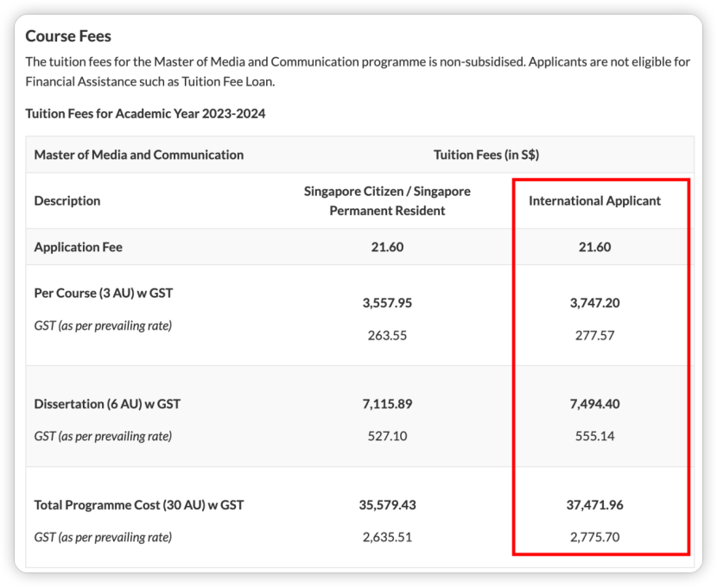
Task: Click the "Master of Media and Communication" header cell
Action: (x=138, y=155)
